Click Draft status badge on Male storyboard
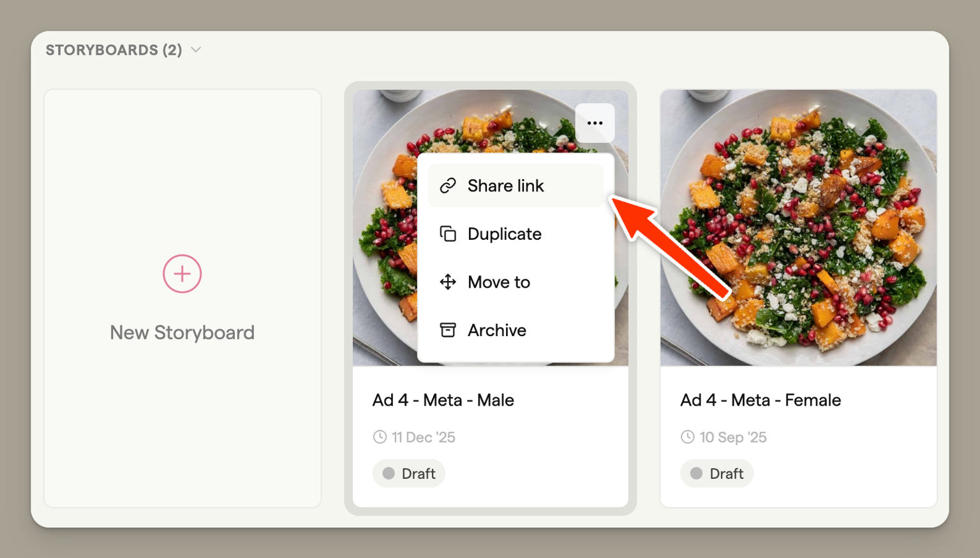The height and width of the screenshot is (558, 980). pos(409,474)
